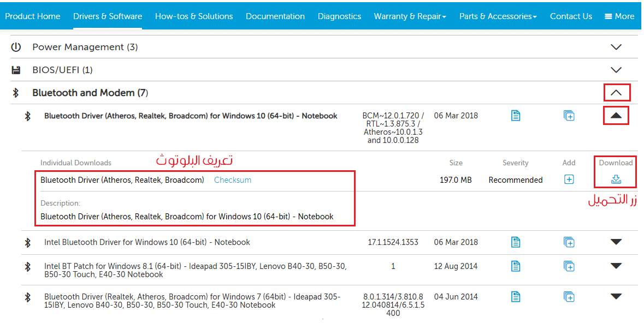Image resolution: width=644 pixels, height=323 pixels.
Task: Click the 12 Aug 2014 date
Action: [456, 266]
